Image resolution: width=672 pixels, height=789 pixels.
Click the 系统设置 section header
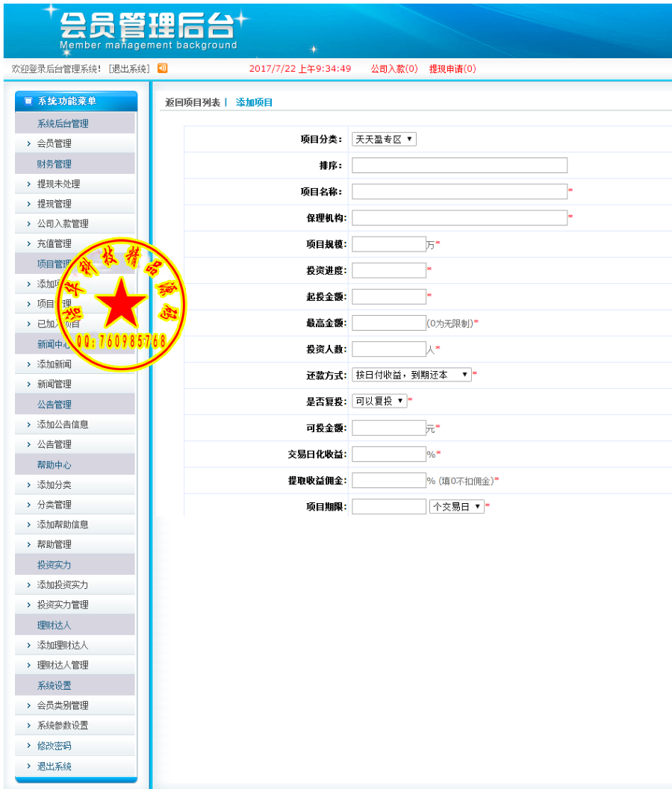tap(55, 685)
